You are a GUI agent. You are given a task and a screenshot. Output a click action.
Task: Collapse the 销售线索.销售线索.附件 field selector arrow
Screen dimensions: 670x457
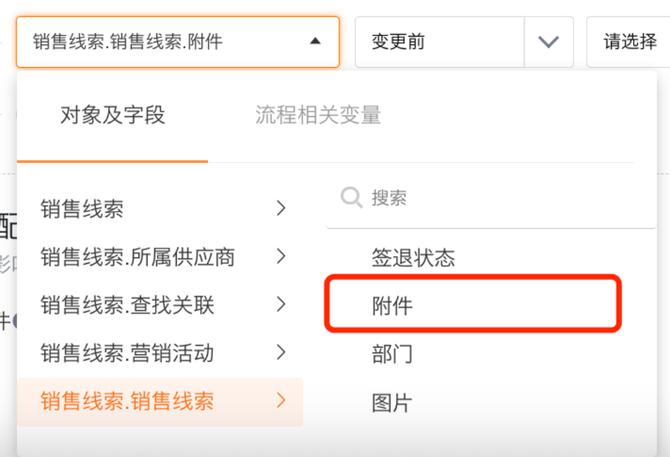(x=315, y=42)
